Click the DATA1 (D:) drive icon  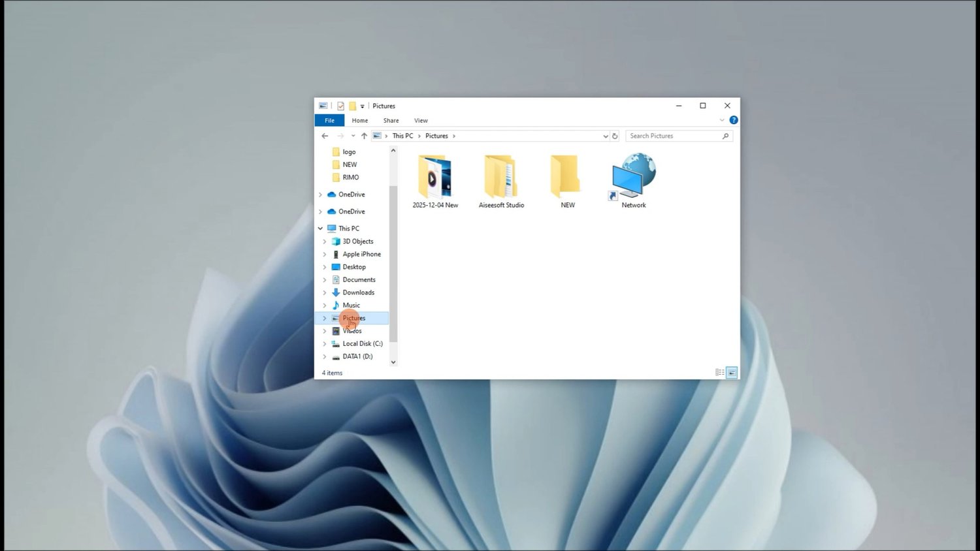click(x=336, y=356)
